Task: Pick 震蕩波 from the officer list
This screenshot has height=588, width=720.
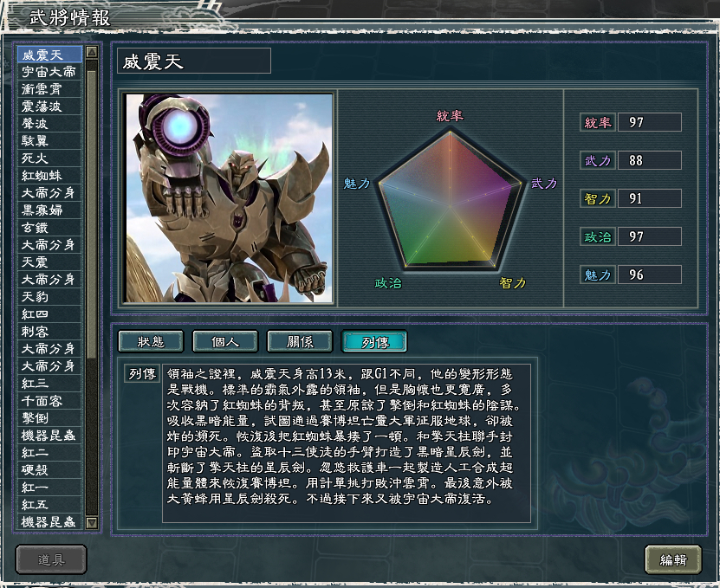Action: click(49, 107)
